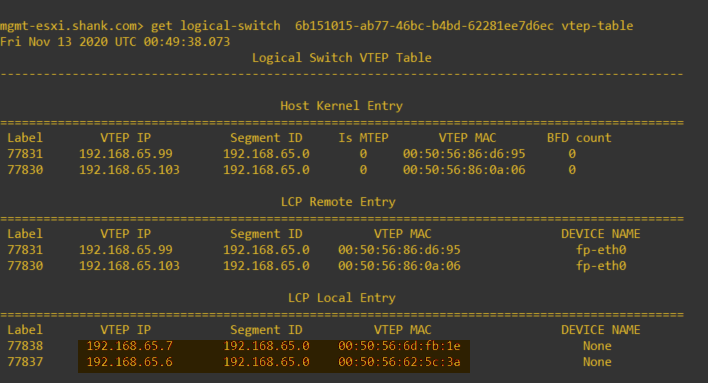Click the logical-switch UUID in the command
Screen dimensions: 708x383
[x=424, y=26]
